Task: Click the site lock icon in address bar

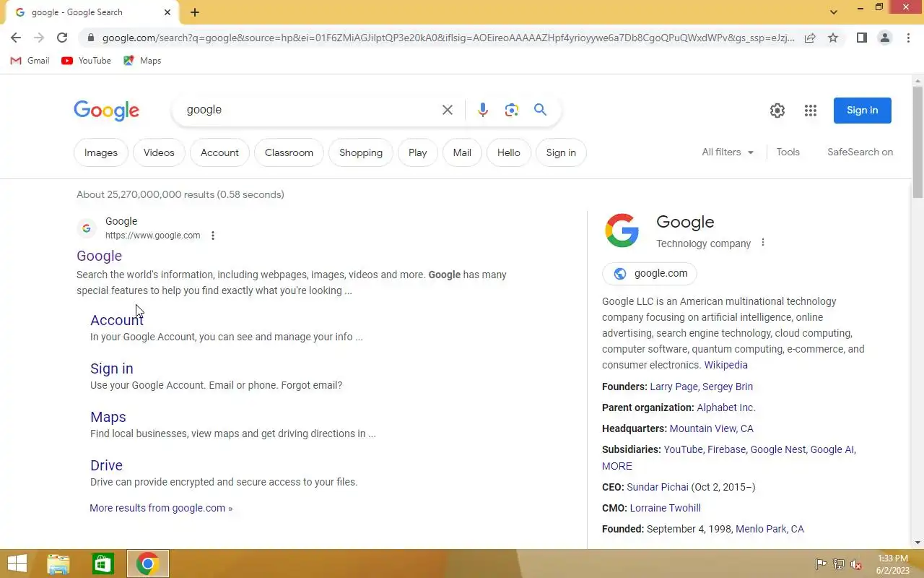Action: (x=90, y=38)
